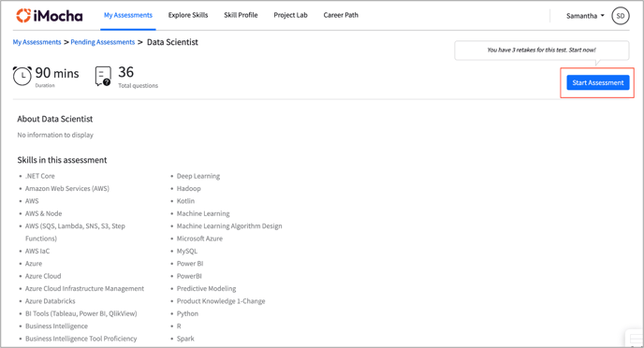Select the Career Path tab

[x=341, y=15]
